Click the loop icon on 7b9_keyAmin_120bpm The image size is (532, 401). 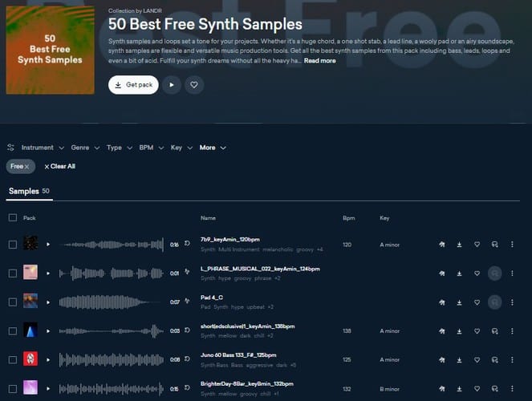(187, 243)
